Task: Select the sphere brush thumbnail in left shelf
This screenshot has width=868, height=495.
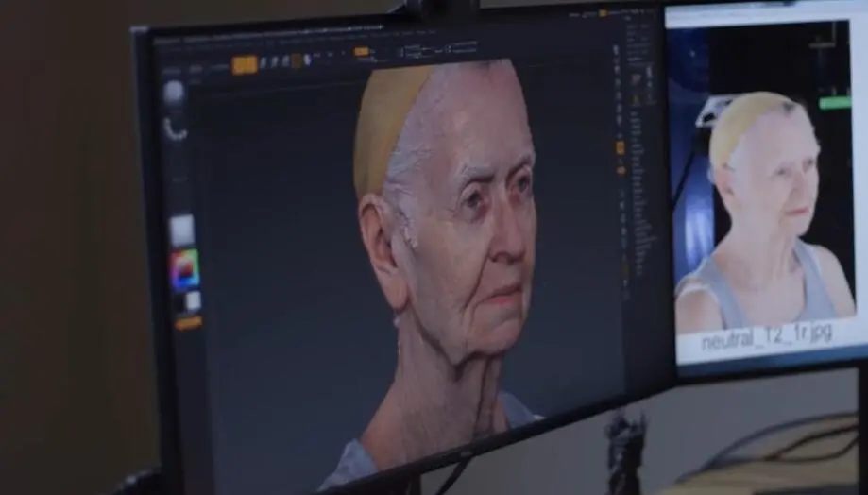Action: point(174,92)
